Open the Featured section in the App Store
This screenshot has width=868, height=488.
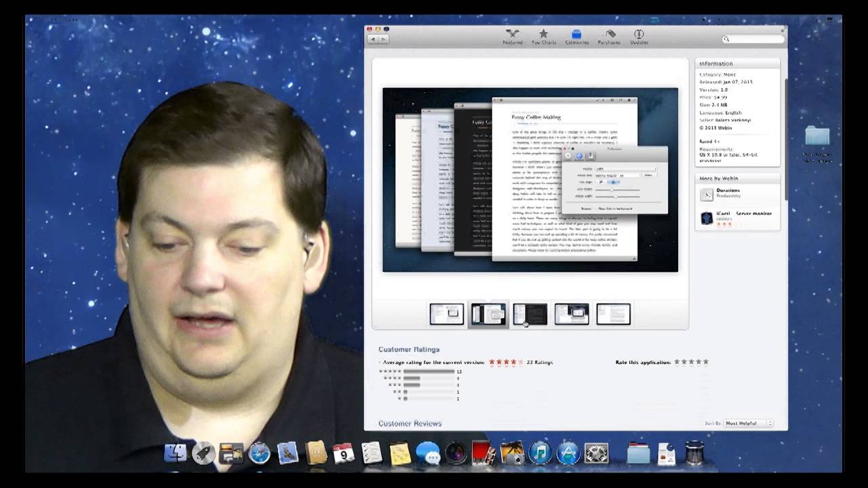click(x=512, y=35)
